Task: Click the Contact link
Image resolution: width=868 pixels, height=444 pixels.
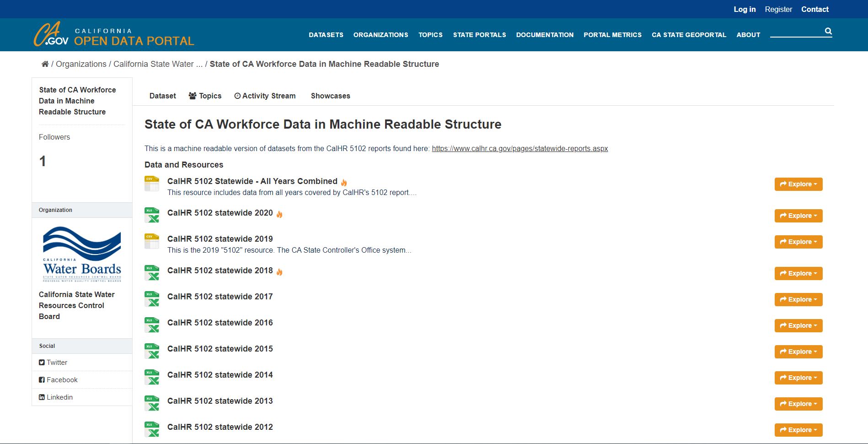Action: (x=814, y=9)
